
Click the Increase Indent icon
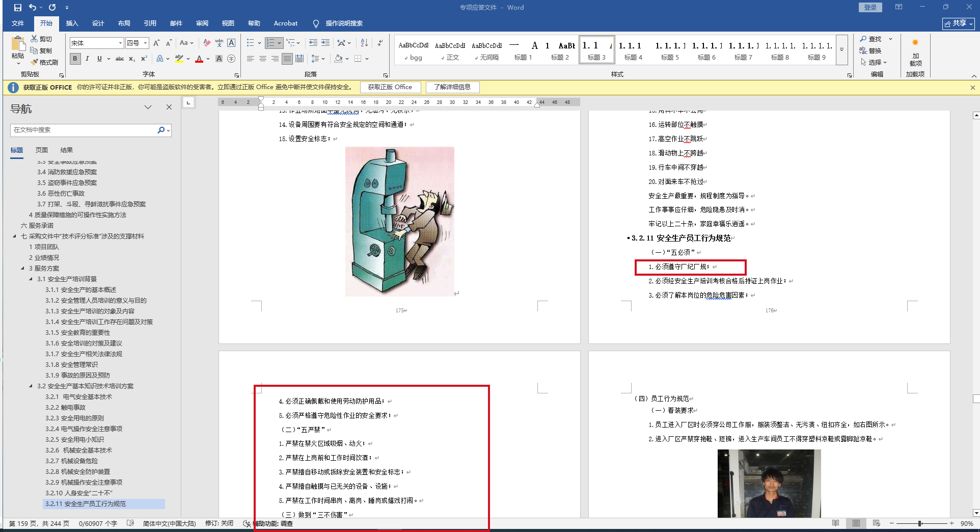click(x=325, y=43)
